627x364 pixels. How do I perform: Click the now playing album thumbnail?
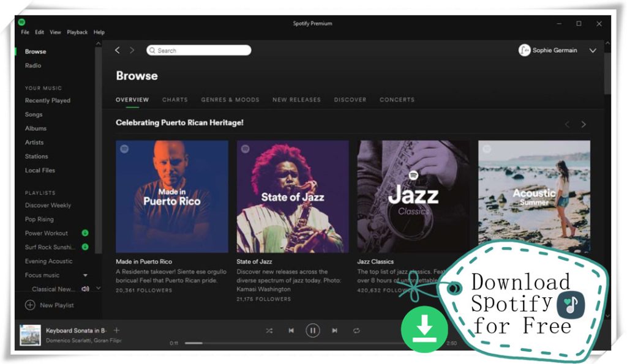(31, 335)
